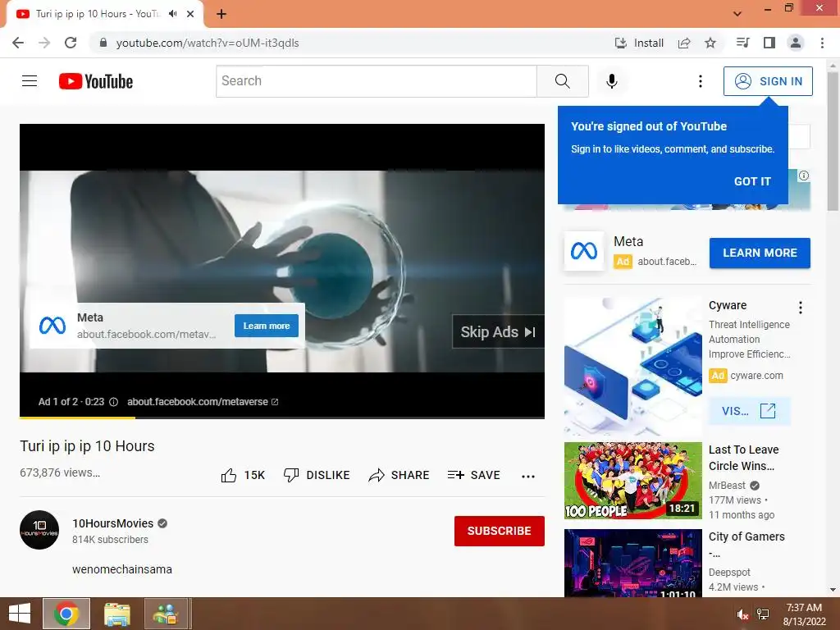Click the ad info icon beside 0:23

tap(113, 402)
